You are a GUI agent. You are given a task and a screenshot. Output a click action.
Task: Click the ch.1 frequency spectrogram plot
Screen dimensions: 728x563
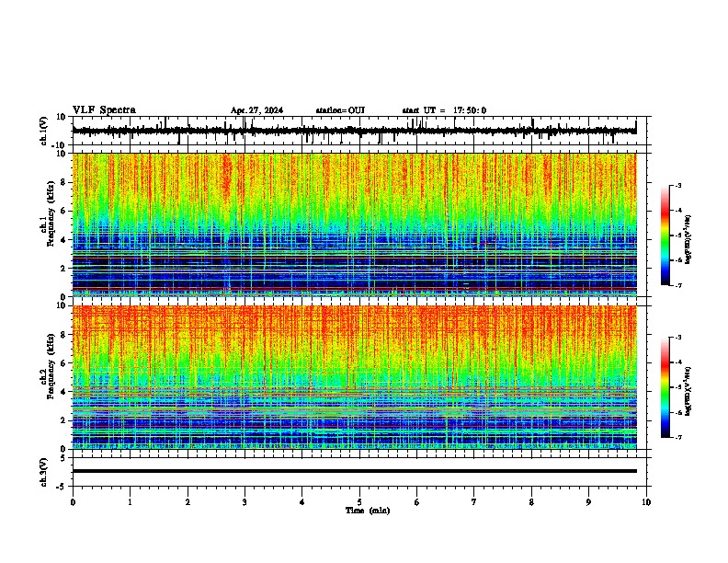355,224
